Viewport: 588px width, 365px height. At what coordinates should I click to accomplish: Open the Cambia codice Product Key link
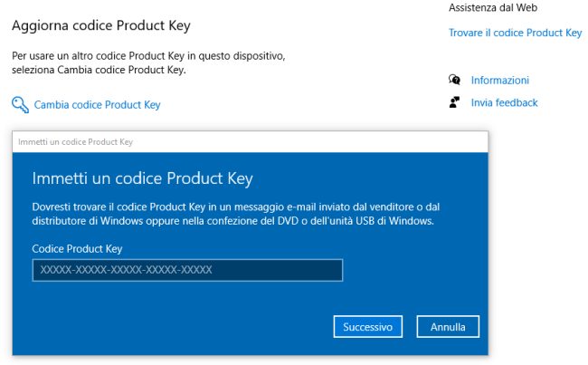(x=97, y=105)
